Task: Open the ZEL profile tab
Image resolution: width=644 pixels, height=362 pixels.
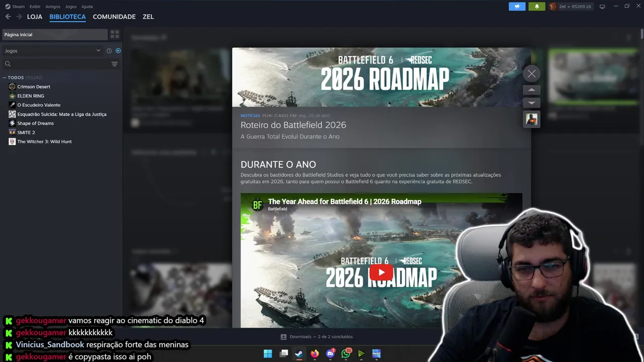Action: tap(148, 17)
